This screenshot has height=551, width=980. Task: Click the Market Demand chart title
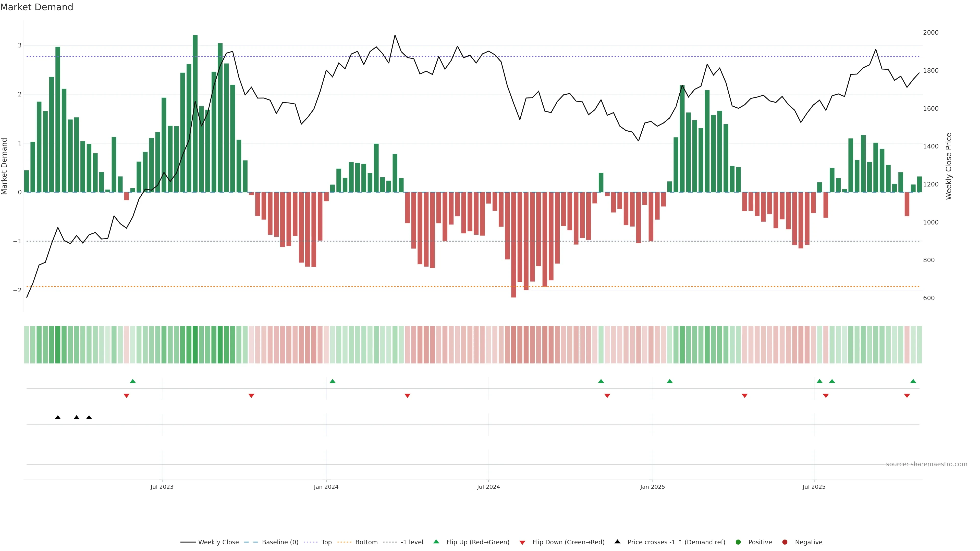click(36, 7)
